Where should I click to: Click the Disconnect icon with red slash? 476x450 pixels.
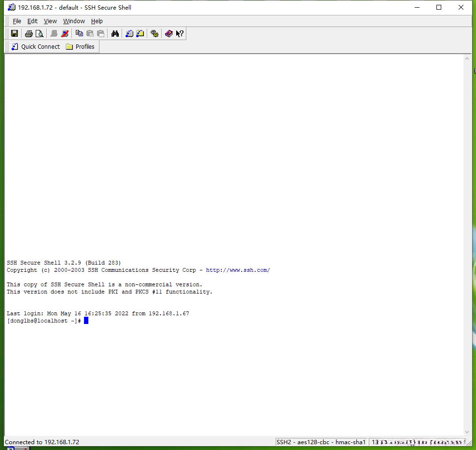[x=65, y=33]
